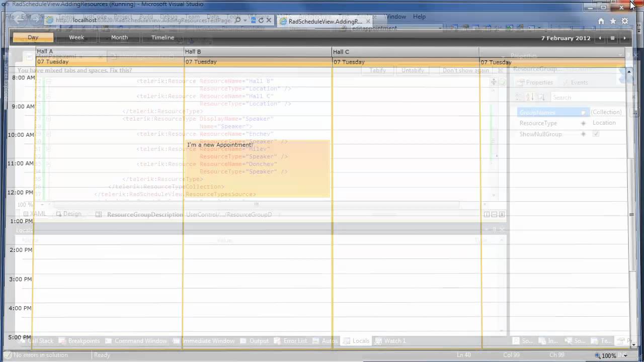Click the scroll-up arrow of page scrollbar
Viewport: 644px width, 362px height.
[629, 72]
